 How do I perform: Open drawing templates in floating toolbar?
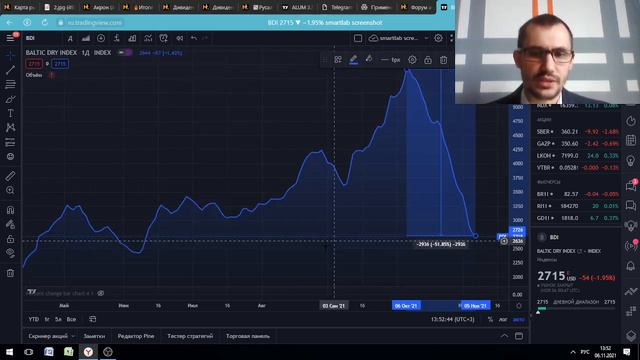click(x=338, y=60)
